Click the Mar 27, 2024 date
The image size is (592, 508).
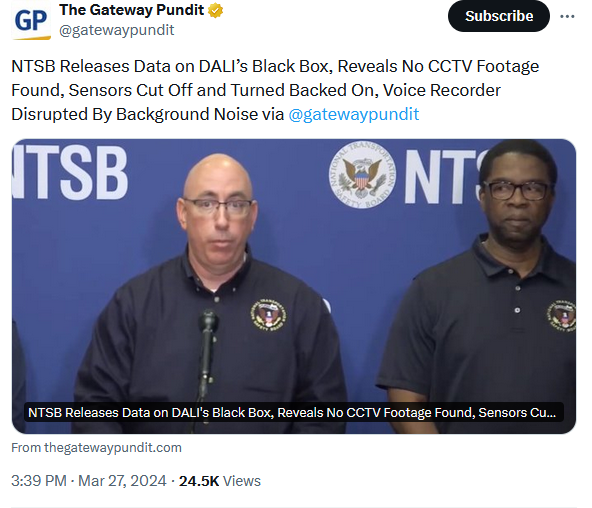point(122,481)
